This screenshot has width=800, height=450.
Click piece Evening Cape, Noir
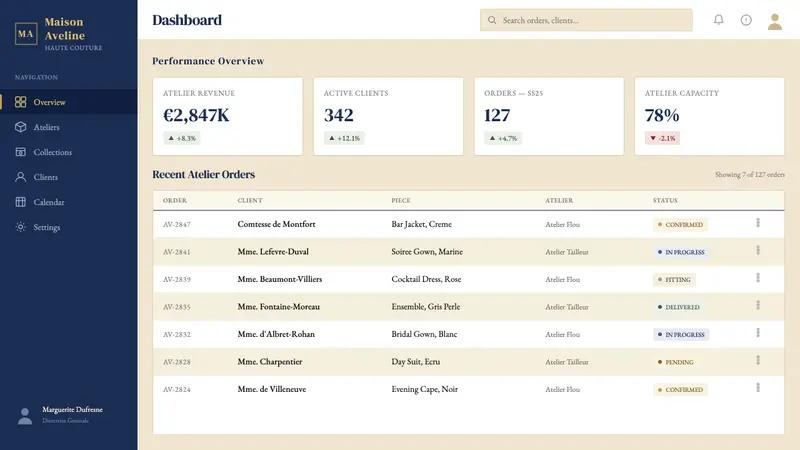coord(424,389)
